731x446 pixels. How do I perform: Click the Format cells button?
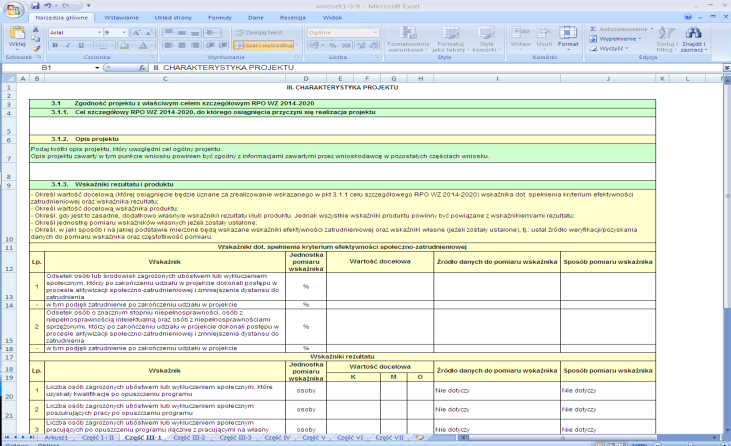click(567, 37)
